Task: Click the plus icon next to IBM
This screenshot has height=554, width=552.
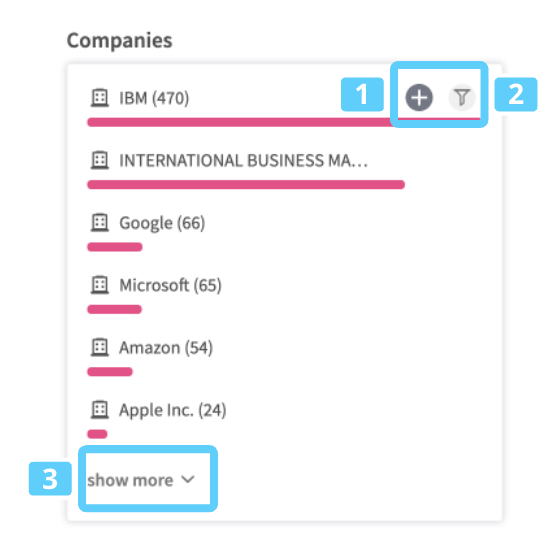Action: point(419,98)
